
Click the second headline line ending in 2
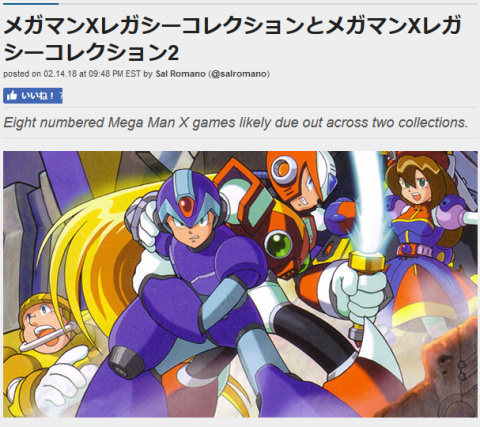click(x=91, y=52)
